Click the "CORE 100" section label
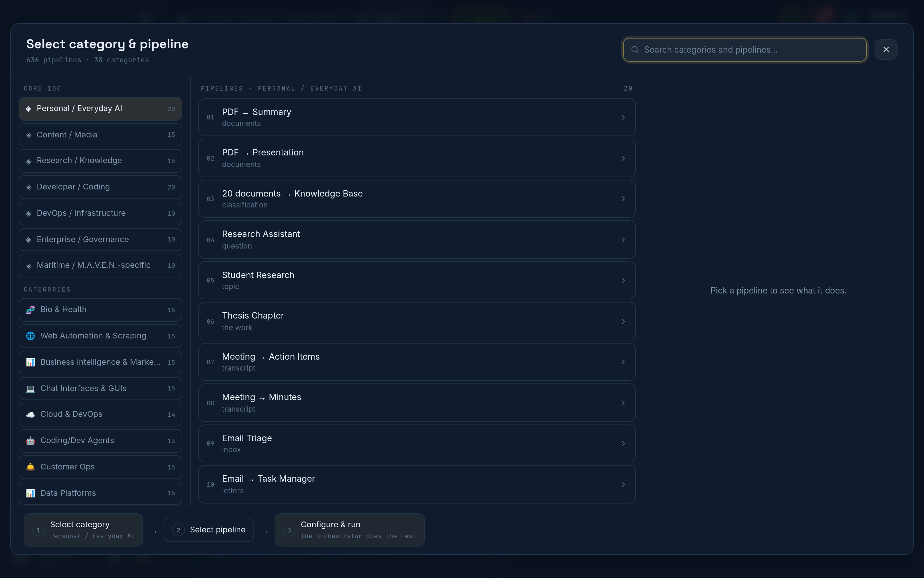 click(42, 89)
